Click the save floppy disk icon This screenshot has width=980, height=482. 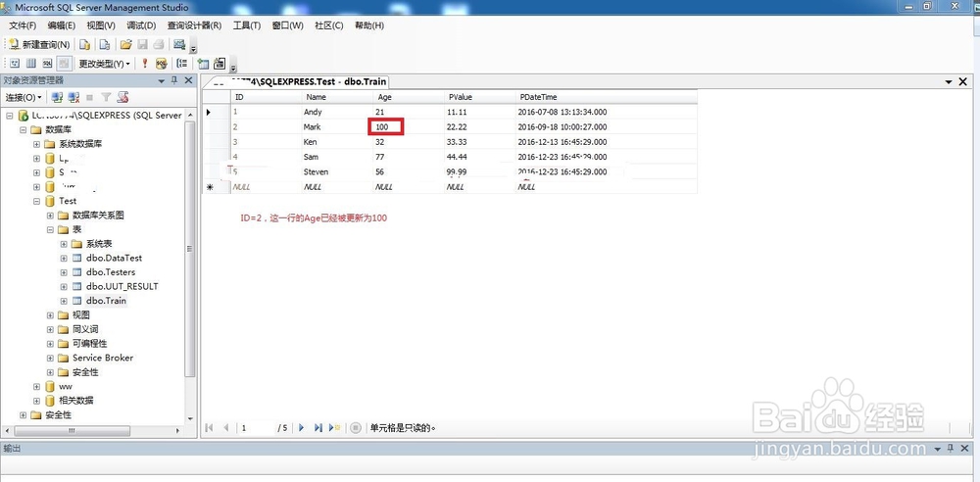(142, 44)
